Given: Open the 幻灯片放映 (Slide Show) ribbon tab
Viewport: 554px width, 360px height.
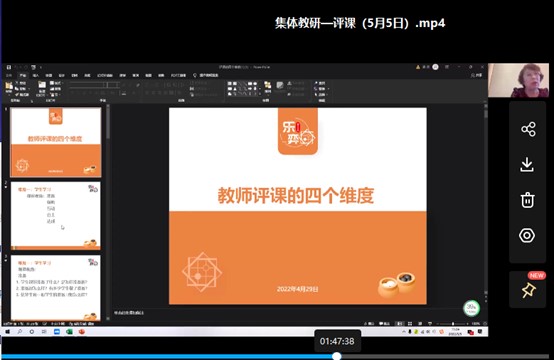Looking at the screenshot, I should point(105,75).
